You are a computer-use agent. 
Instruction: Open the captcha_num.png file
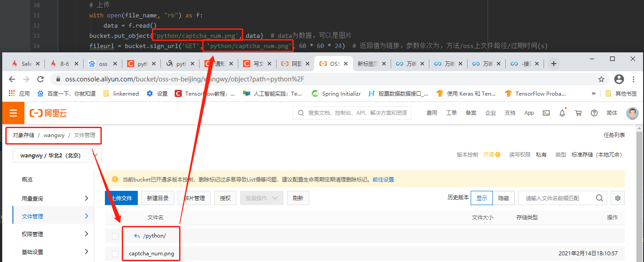coord(152,254)
